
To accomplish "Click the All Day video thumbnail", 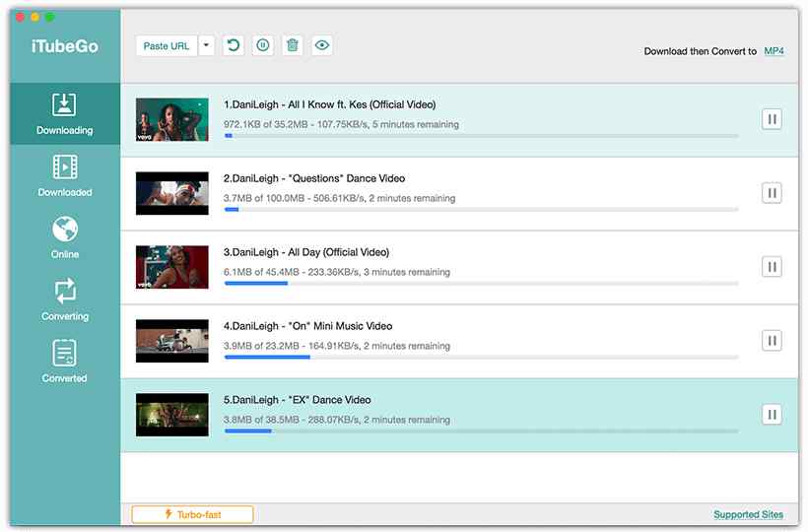I will [x=172, y=267].
